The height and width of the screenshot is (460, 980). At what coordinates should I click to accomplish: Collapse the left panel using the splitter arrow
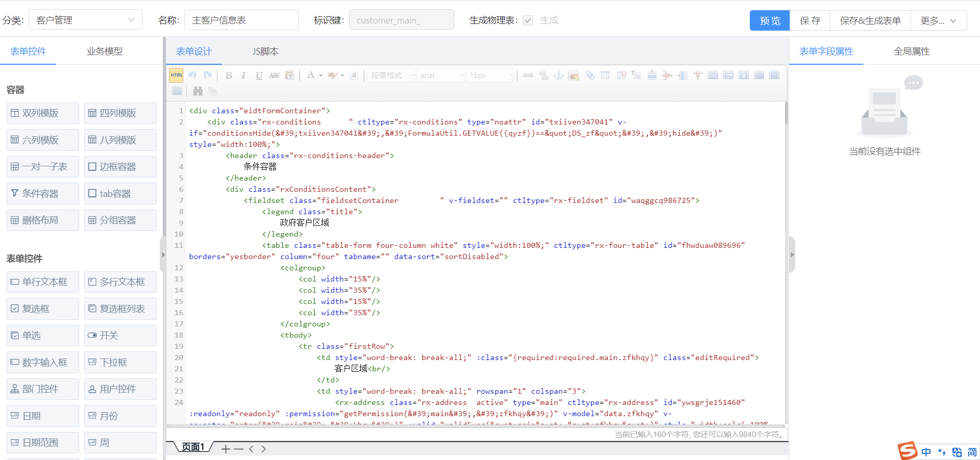[x=163, y=254]
